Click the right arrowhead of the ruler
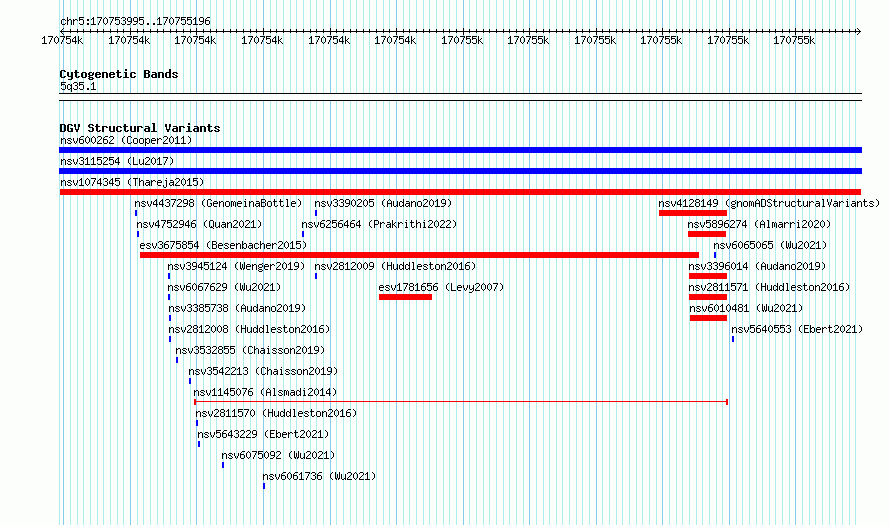Screen dimensions: 890x525 coord(858,31)
